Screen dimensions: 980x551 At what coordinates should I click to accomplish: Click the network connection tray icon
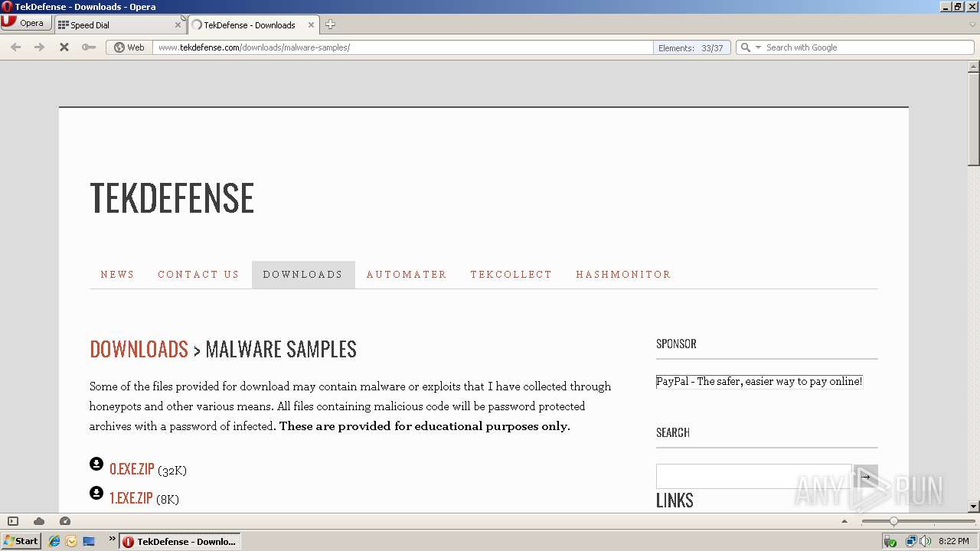point(911,541)
